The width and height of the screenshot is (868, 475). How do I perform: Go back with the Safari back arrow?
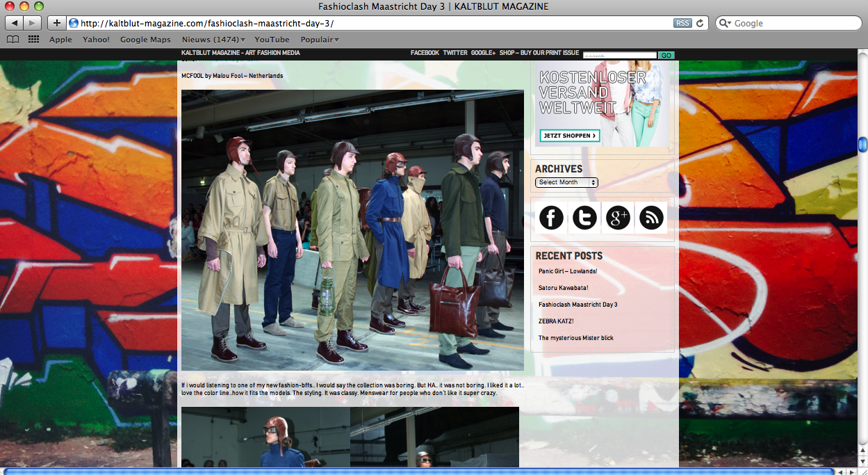15,23
